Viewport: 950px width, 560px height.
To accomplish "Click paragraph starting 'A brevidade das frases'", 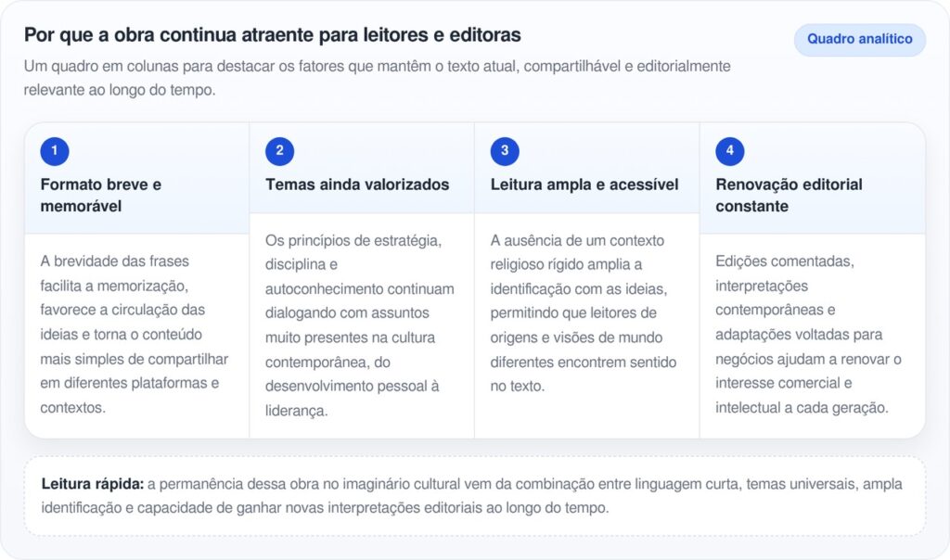I will pos(135,334).
